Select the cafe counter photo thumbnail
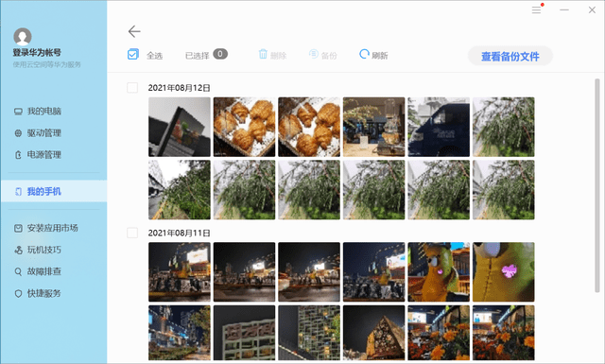The height and width of the screenshot is (364, 605). coord(374,127)
